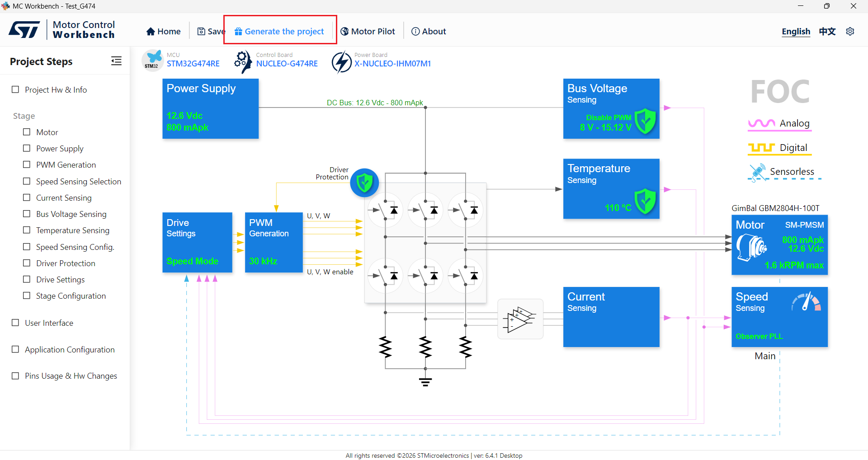Open the Power Supply block
Viewport: 868px width, 460px height.
(x=211, y=109)
